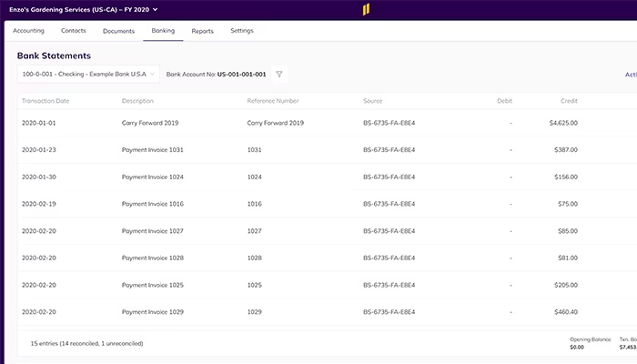Click the Opening Balance $0.00 value
This screenshot has height=364, width=637.
(577, 348)
